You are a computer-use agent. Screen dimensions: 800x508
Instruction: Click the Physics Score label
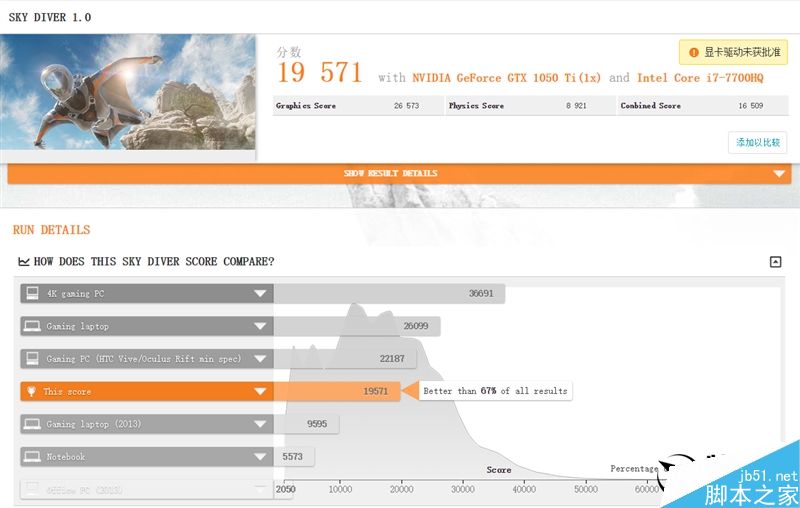pos(476,106)
